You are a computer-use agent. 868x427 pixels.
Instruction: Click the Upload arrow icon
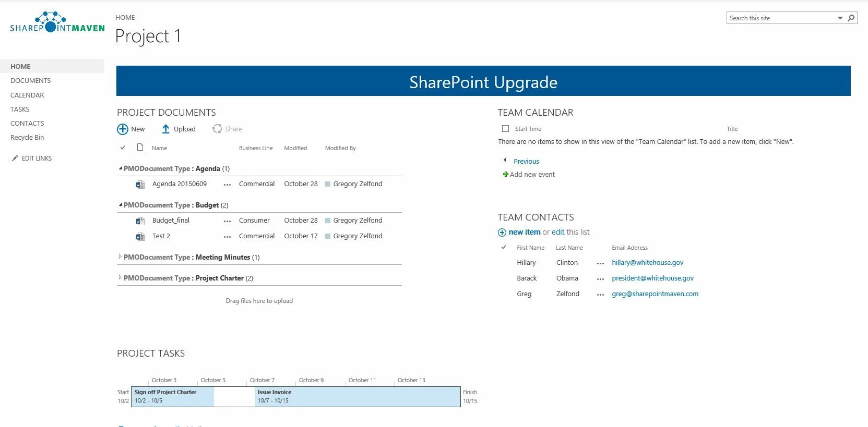tap(165, 129)
